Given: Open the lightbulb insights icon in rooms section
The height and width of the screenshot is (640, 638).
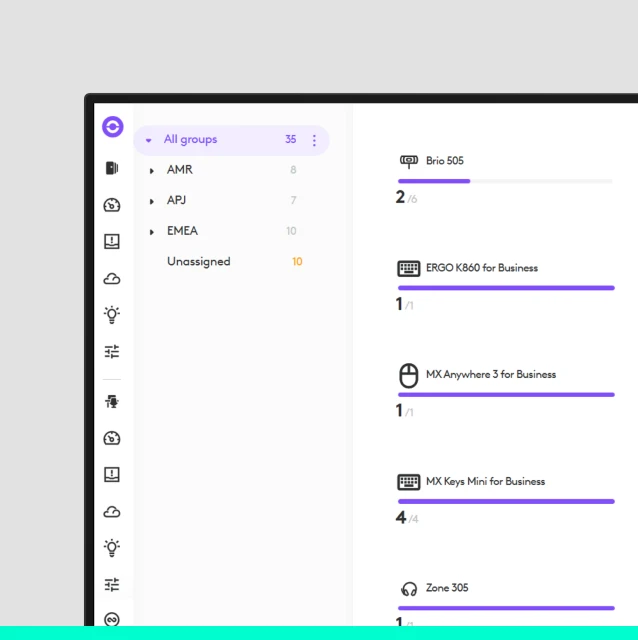Looking at the screenshot, I should click(x=112, y=315).
